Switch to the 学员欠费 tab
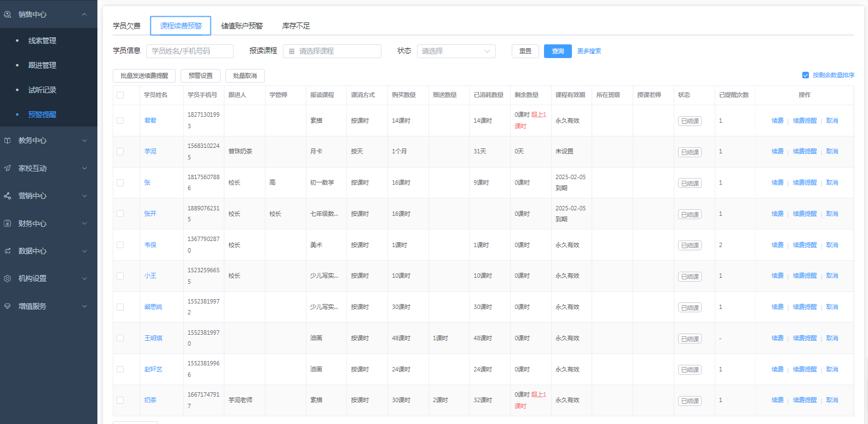 [x=127, y=26]
